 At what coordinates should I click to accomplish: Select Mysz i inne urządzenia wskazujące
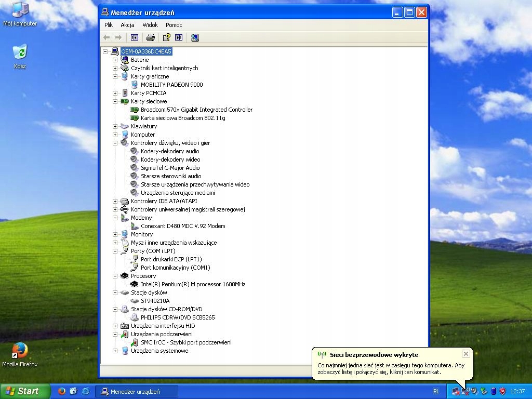[174, 243]
